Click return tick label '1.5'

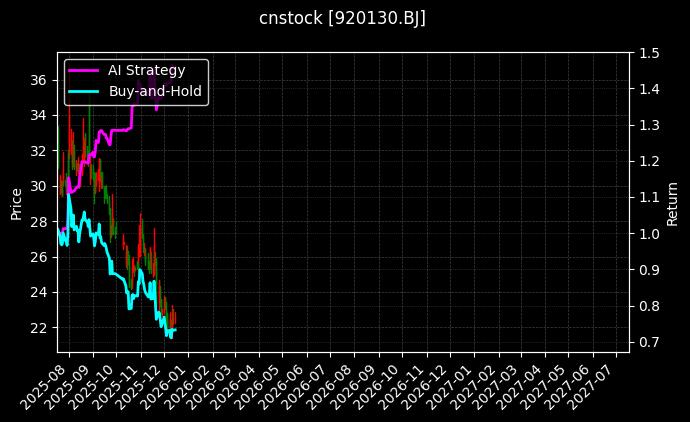point(649,54)
